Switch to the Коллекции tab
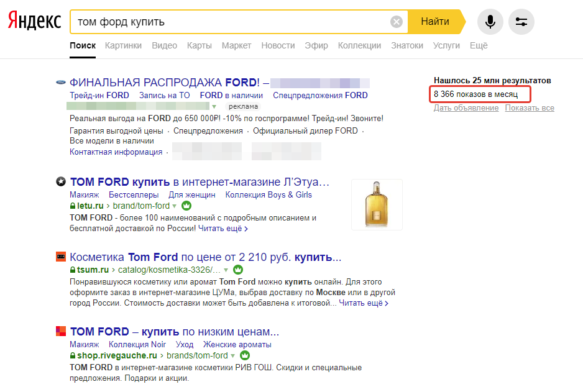The image size is (583, 392). click(359, 45)
